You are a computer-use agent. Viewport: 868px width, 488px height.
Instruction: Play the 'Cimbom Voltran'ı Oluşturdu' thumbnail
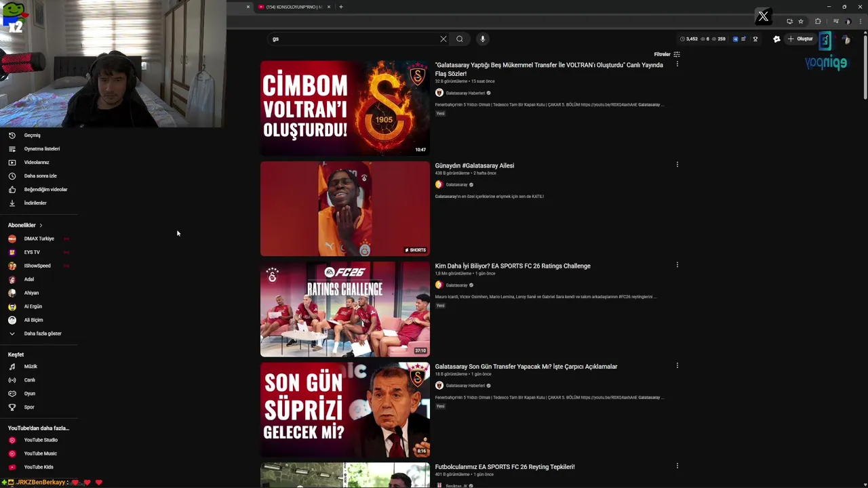[x=345, y=108]
